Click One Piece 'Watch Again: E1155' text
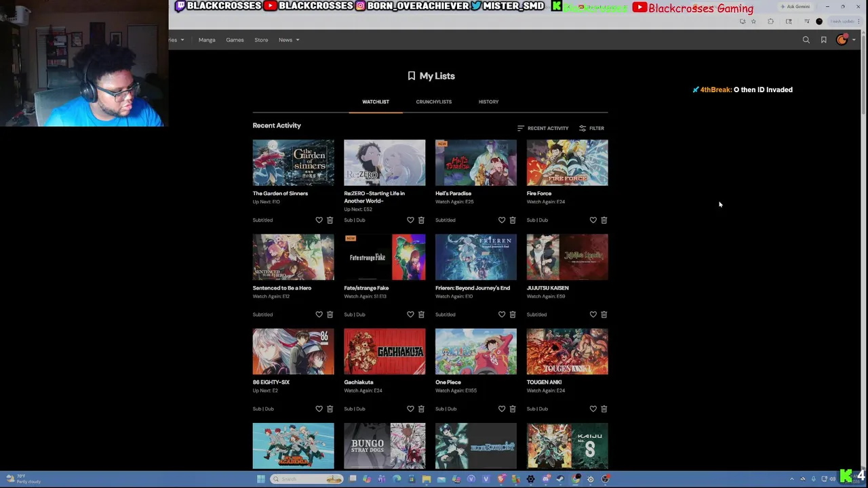 point(456,390)
